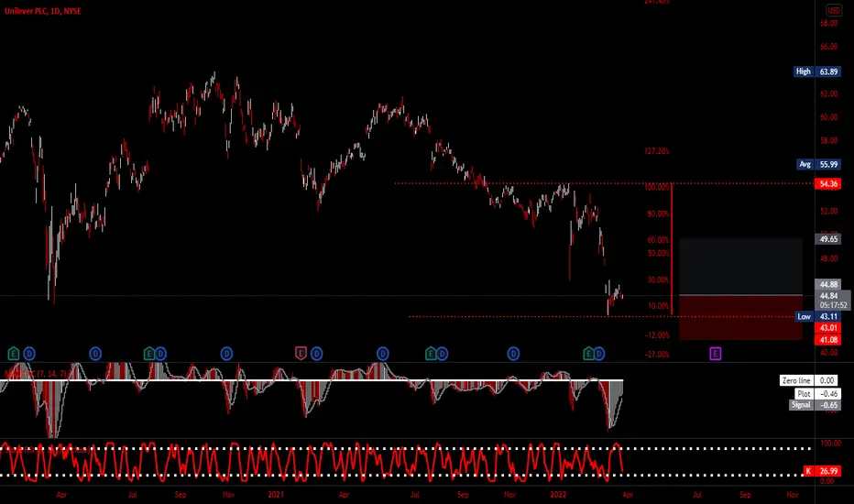Click the High 63.89 price label
Screen dimensions: 854x504
coord(817,71)
